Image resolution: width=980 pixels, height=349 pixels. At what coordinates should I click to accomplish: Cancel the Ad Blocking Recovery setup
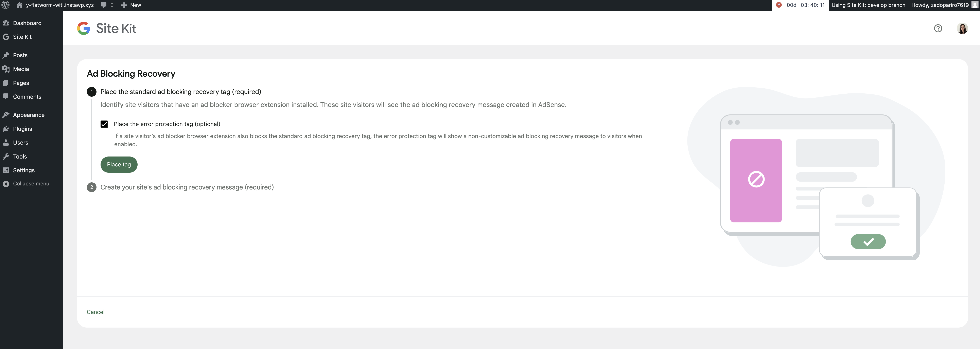(95, 311)
